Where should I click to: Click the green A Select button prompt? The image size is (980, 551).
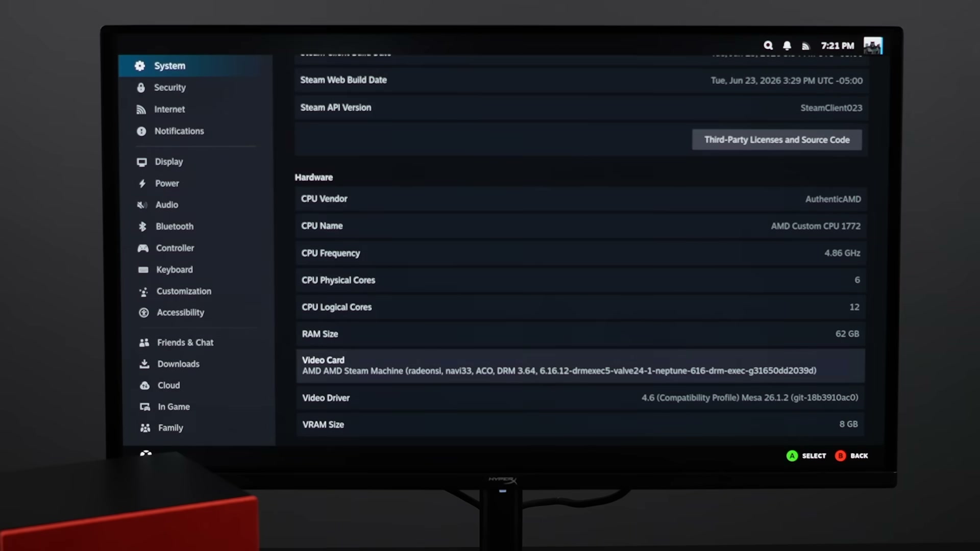806,456
